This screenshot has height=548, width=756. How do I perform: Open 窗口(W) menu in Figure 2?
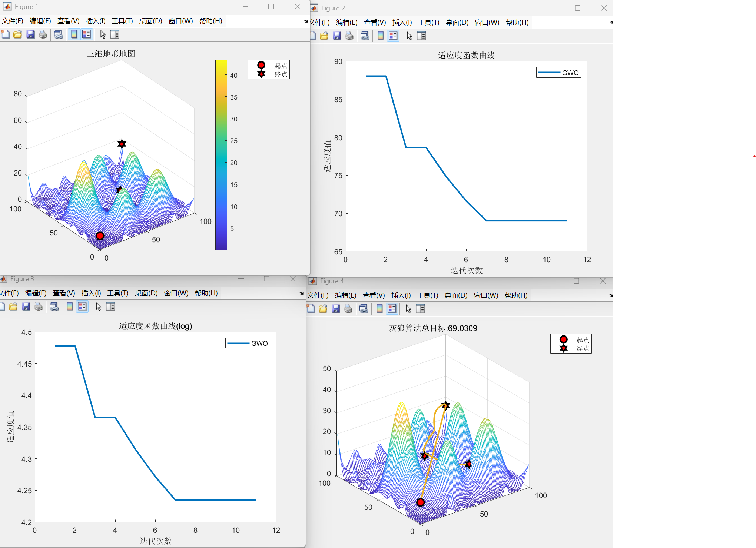pyautogui.click(x=487, y=23)
